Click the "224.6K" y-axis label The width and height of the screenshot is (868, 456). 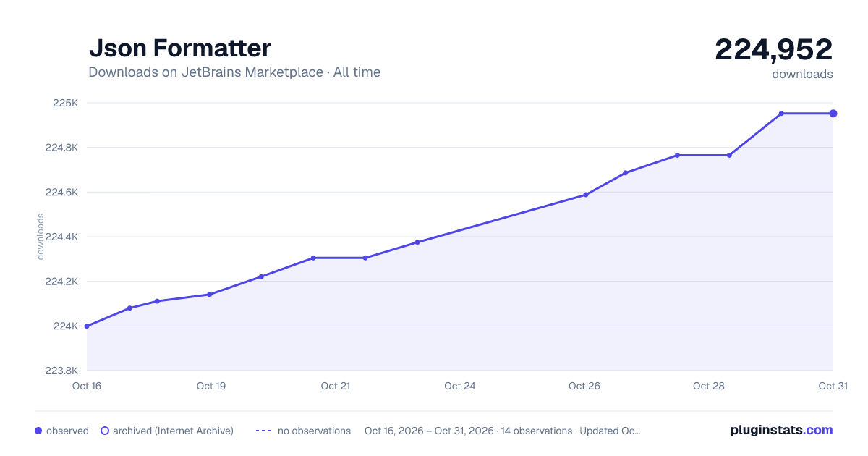pyautogui.click(x=61, y=193)
